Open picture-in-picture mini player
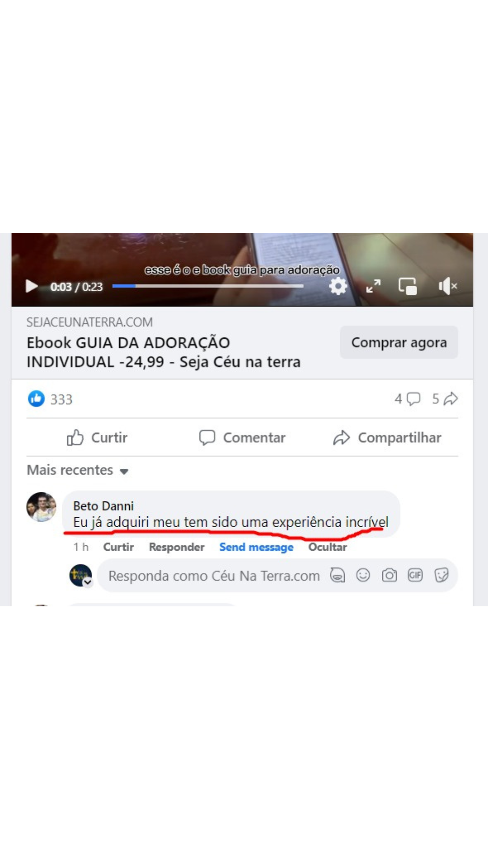Image resolution: width=488 pixels, height=868 pixels. tap(408, 286)
